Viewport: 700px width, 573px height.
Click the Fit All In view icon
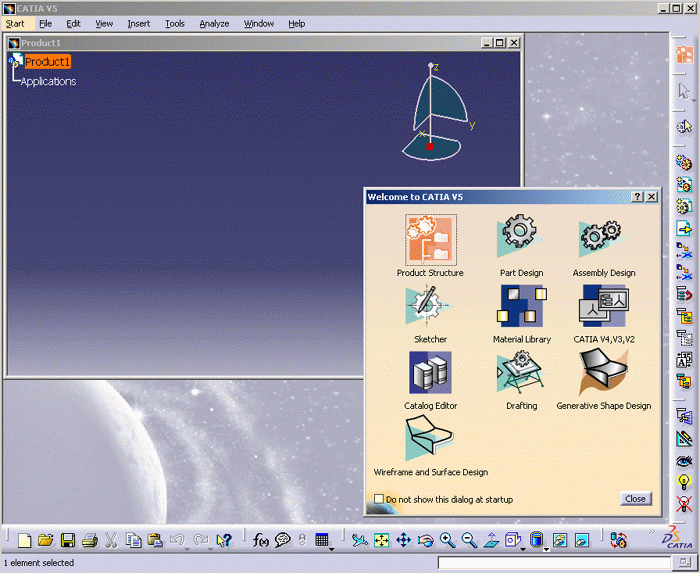381,540
